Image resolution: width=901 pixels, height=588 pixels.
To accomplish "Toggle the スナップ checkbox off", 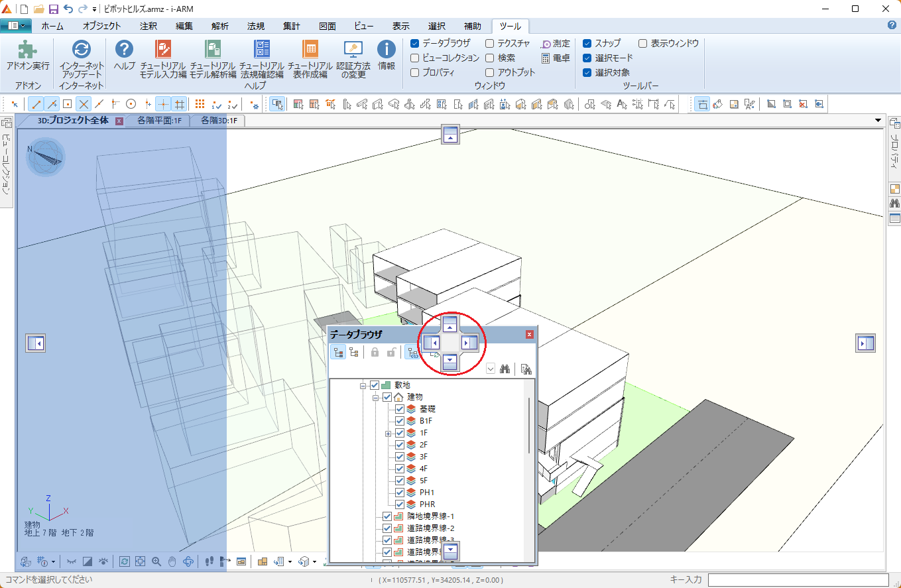I will [x=587, y=44].
